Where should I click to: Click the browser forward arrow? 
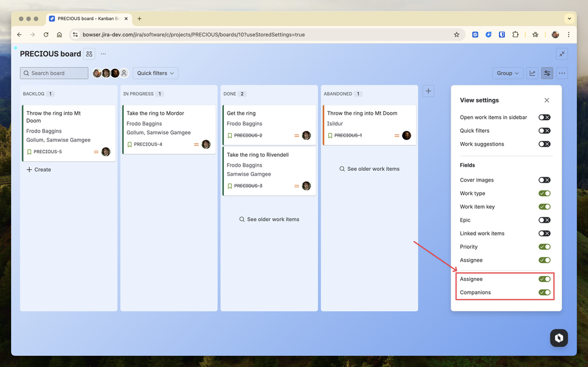pos(32,35)
